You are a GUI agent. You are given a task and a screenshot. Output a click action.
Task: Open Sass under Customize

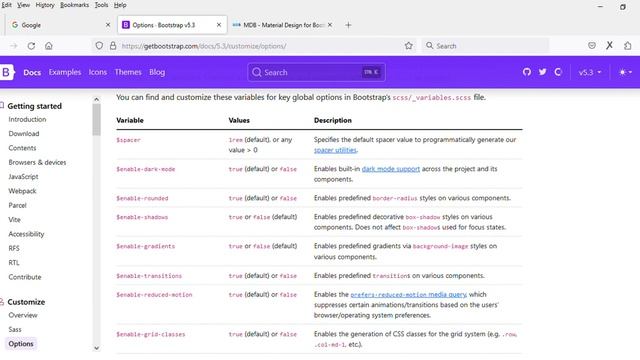(x=15, y=329)
